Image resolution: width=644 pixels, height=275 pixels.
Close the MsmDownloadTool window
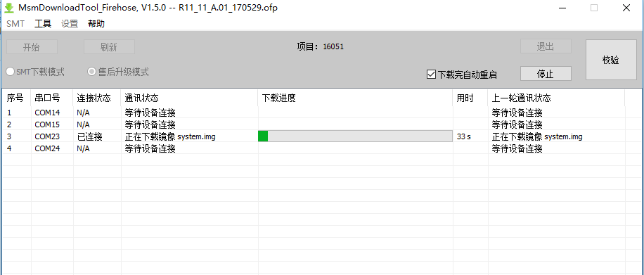[x=626, y=8]
